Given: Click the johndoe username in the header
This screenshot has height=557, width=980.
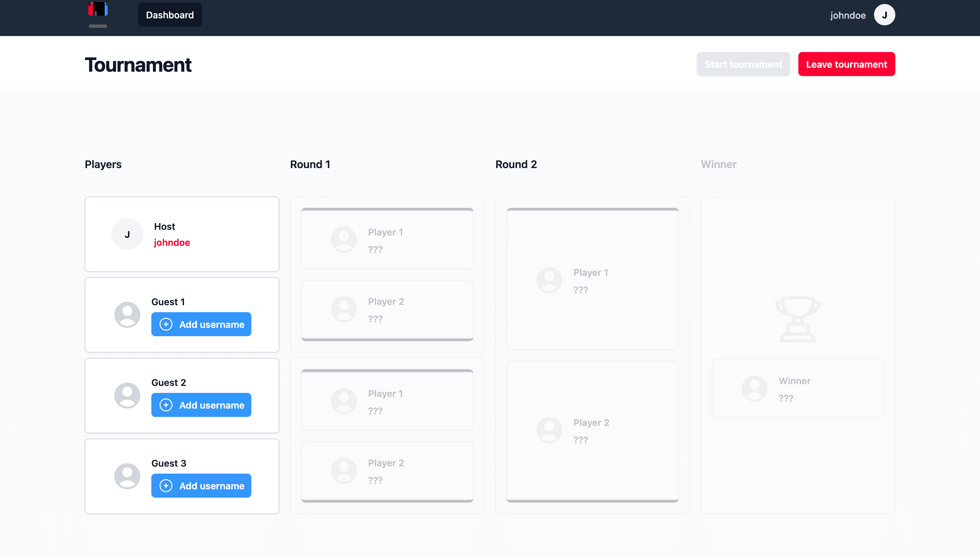Looking at the screenshot, I should click(x=848, y=15).
